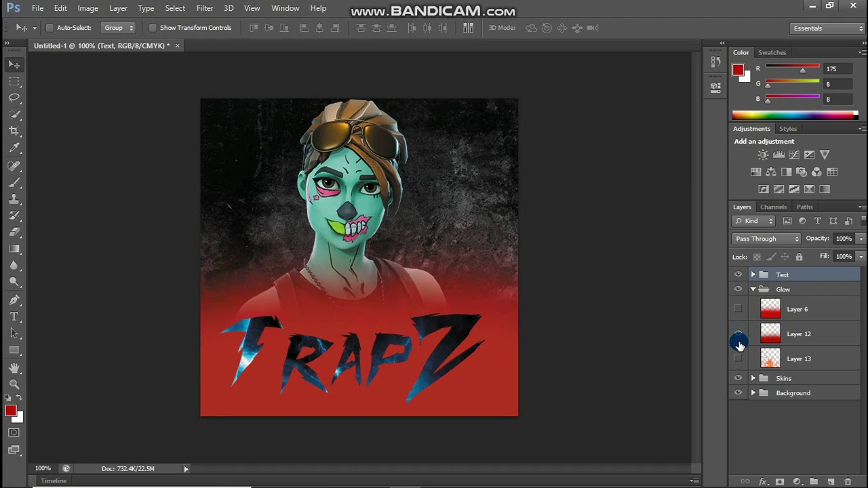Add layer style via fx icon
This screenshot has height=488, width=868.
pyautogui.click(x=763, y=481)
